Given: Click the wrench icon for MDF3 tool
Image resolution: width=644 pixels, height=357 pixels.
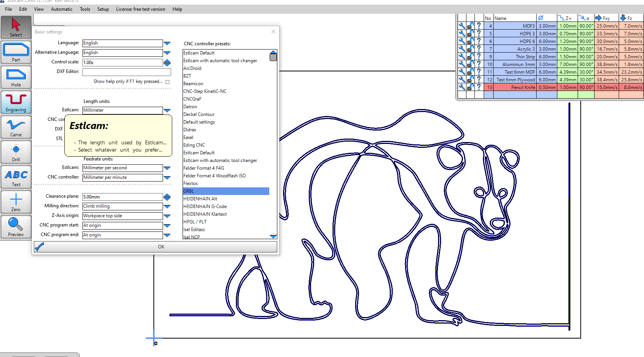Looking at the screenshot, I should 462,26.
